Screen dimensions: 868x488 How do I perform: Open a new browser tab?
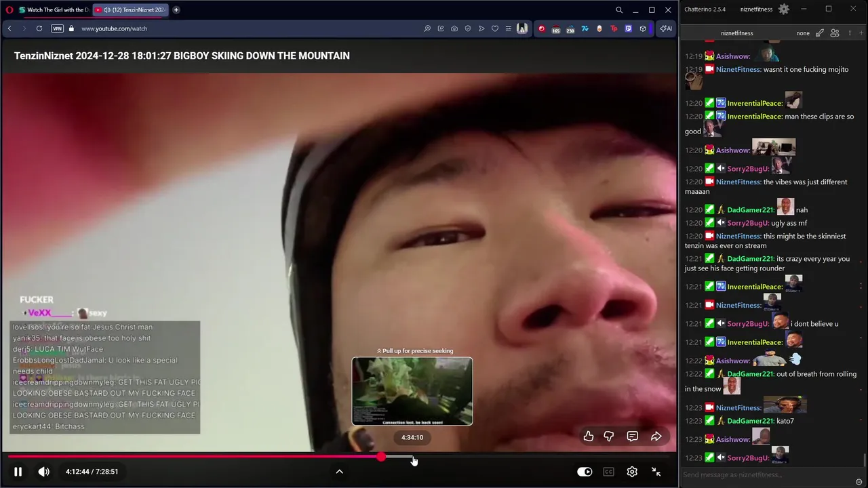point(176,9)
